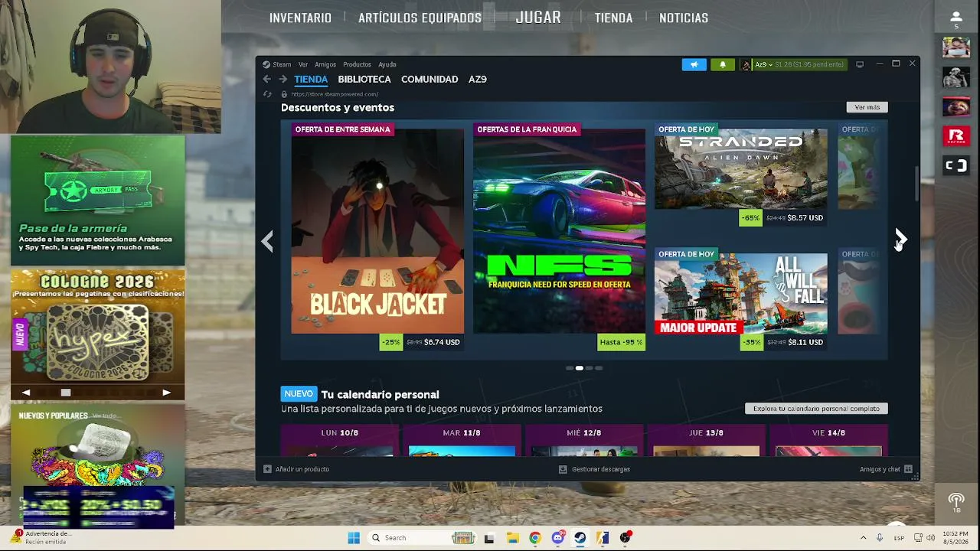The width and height of the screenshot is (980, 551).
Task: Show next offers in Descuentos y eventos carousel
Action: pos(900,240)
